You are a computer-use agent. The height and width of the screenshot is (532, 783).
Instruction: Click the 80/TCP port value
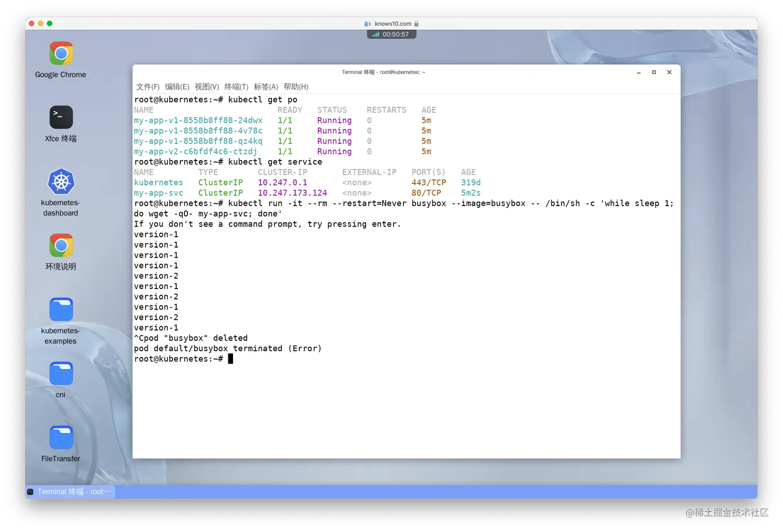tap(427, 193)
